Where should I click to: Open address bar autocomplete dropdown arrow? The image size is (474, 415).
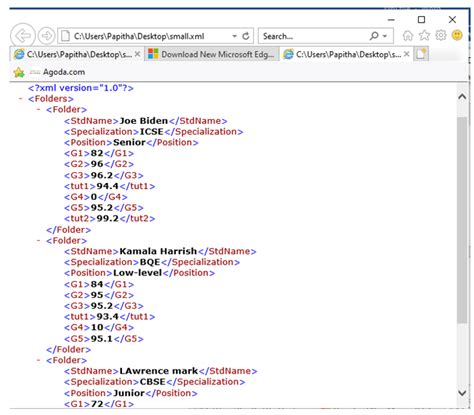tap(235, 36)
